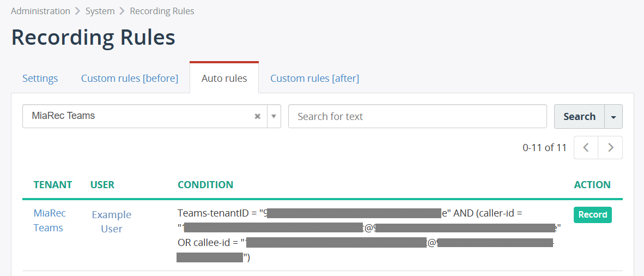Click the ACTION column header
This screenshot has width=644, height=276.
pos(592,185)
